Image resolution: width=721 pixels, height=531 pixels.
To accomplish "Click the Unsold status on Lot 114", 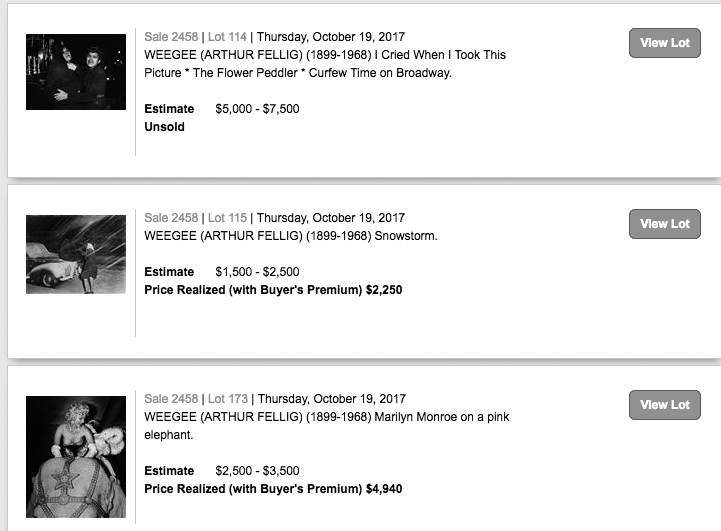I will pos(165,127).
